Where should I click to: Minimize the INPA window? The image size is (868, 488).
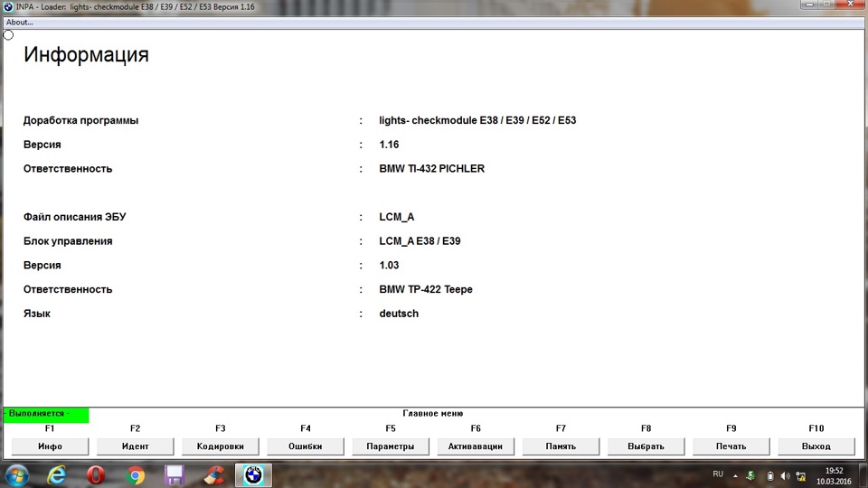pos(809,5)
